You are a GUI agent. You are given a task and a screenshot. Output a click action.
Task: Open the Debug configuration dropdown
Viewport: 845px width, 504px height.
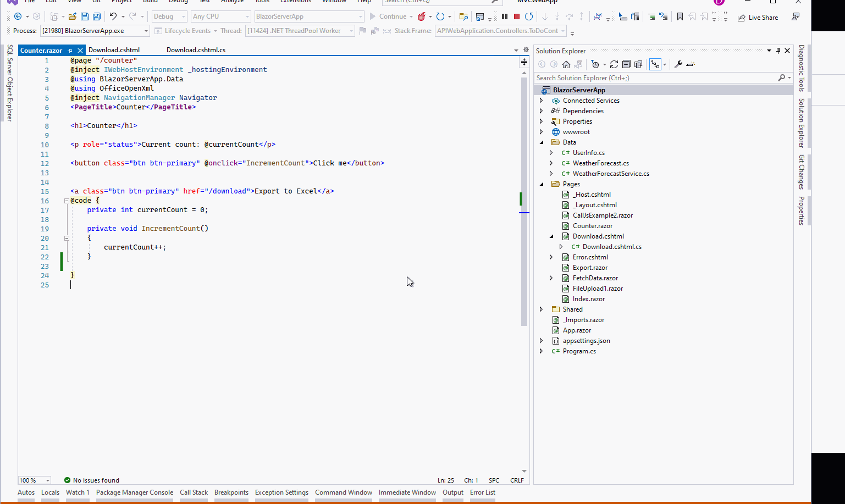coord(169,16)
